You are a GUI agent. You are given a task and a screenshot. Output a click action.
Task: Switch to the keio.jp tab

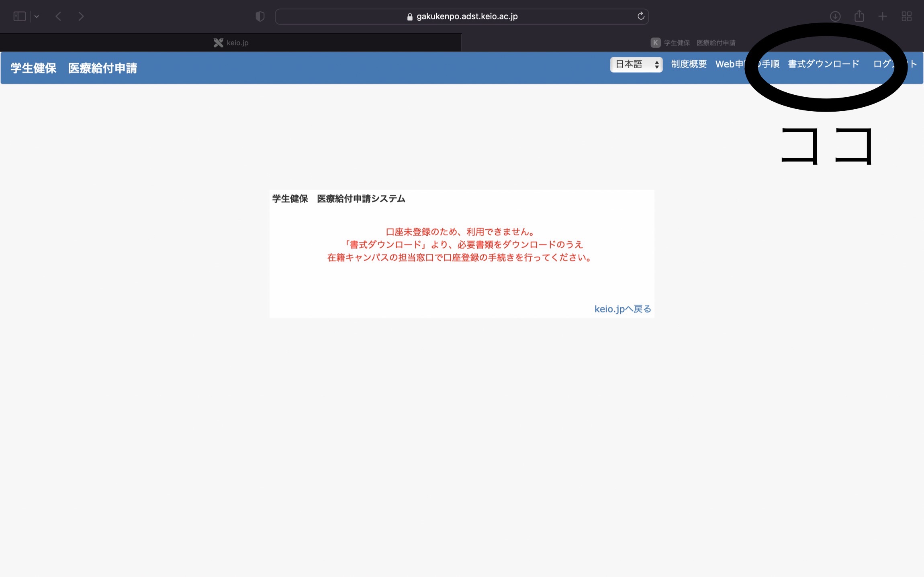coord(231,43)
